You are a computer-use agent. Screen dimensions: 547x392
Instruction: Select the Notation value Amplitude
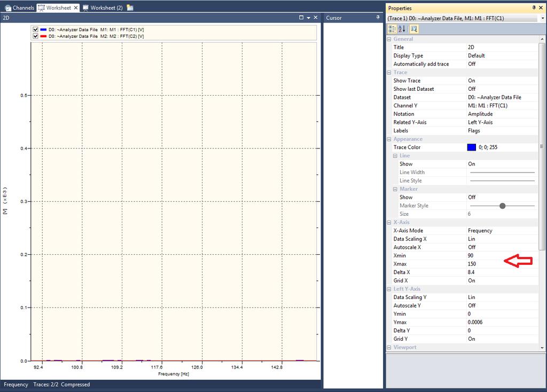tap(502, 114)
